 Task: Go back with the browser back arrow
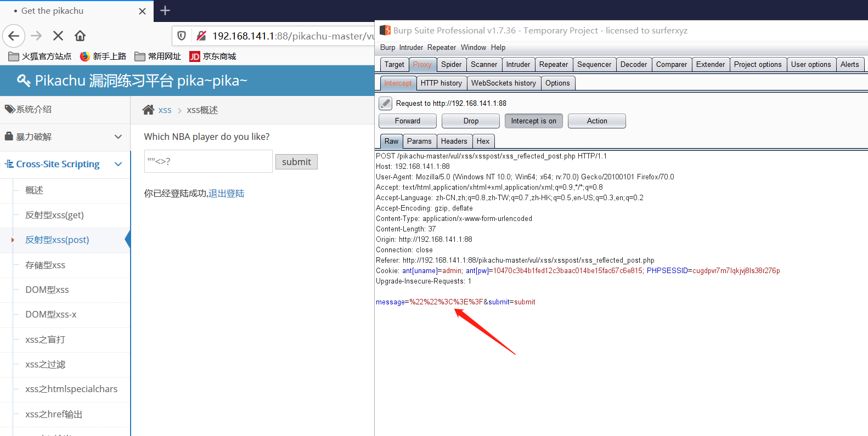[14, 36]
